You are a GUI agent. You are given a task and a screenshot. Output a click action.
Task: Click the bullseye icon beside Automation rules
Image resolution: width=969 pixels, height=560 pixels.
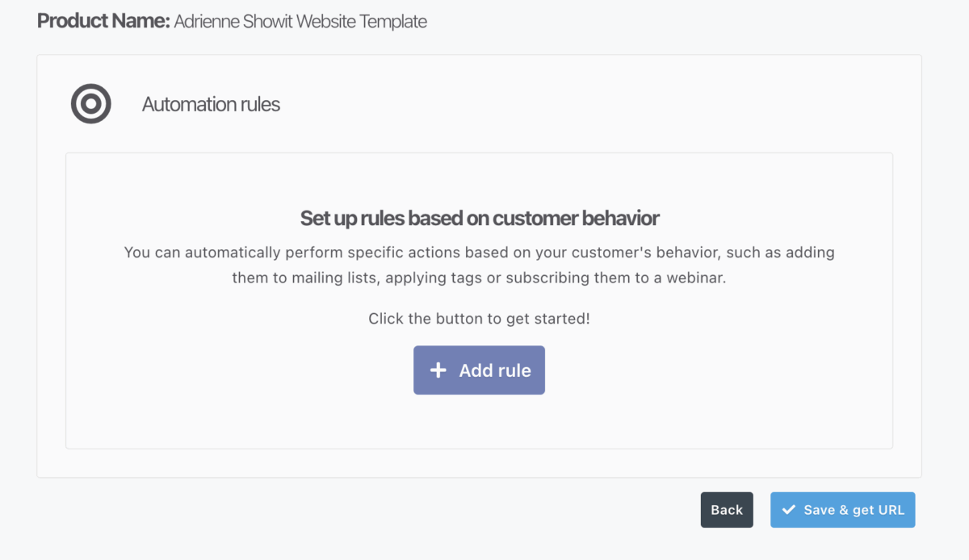[x=90, y=104]
